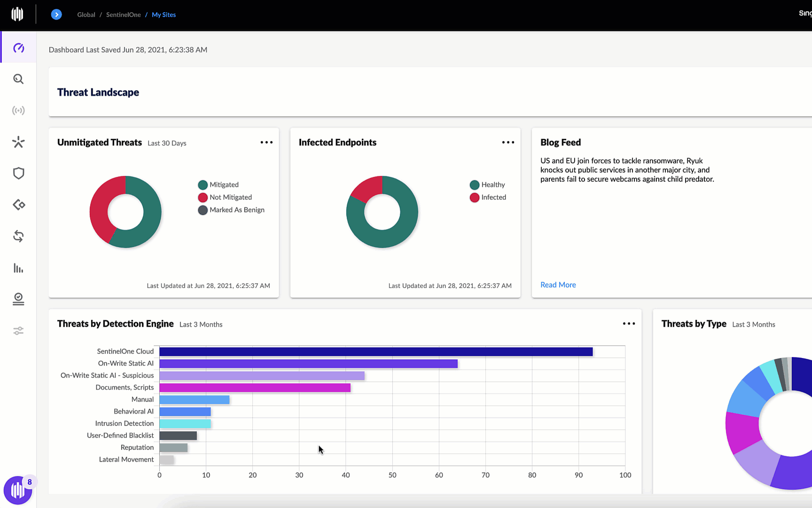This screenshot has height=508, width=812.
Task: Navigate to SentinelOne in the breadcrumb
Action: tap(123, 15)
